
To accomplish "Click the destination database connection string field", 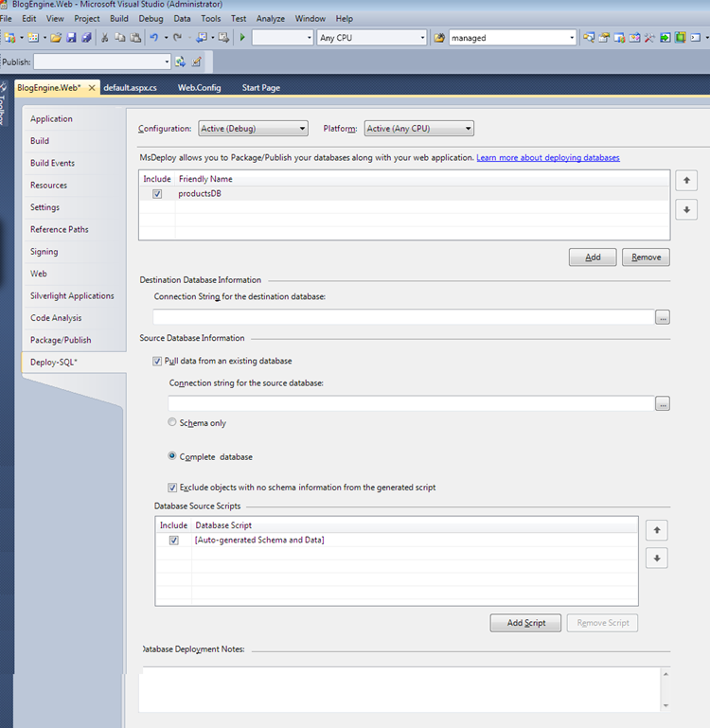I will (x=403, y=317).
